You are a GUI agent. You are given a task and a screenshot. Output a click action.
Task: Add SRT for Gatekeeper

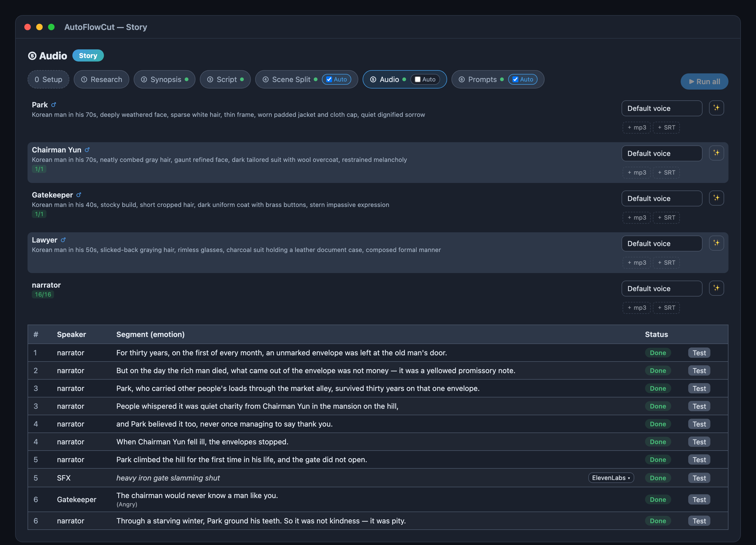[666, 217]
